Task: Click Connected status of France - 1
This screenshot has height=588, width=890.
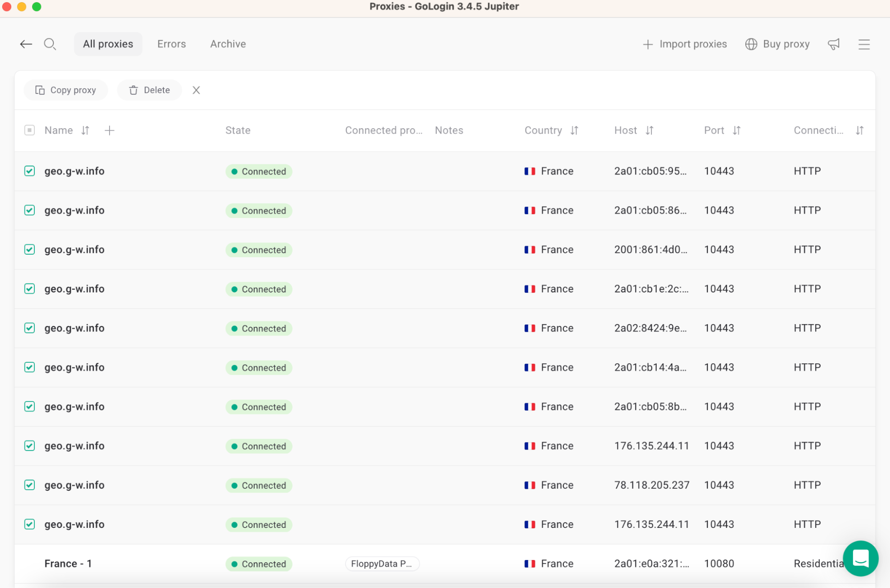Action: (x=259, y=564)
